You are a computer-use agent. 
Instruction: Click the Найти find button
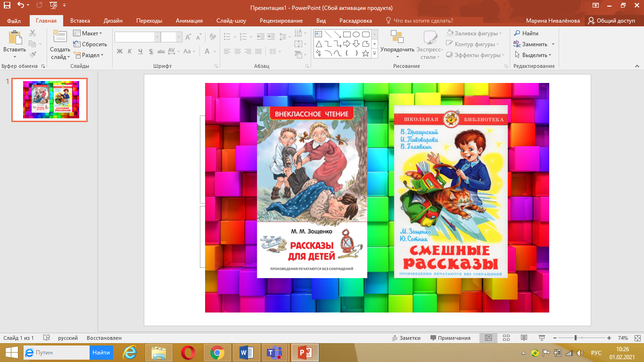526,33
